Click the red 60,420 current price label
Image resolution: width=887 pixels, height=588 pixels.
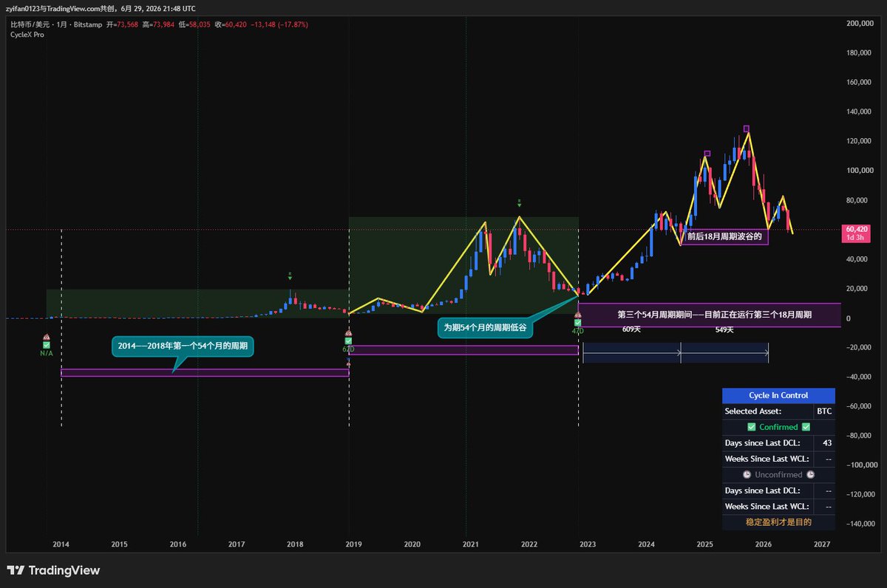[855, 229]
